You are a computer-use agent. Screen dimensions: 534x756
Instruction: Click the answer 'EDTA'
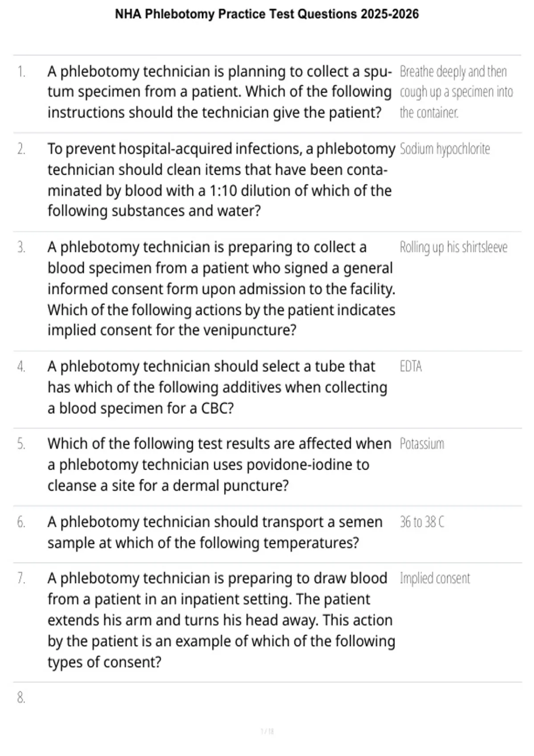point(411,366)
